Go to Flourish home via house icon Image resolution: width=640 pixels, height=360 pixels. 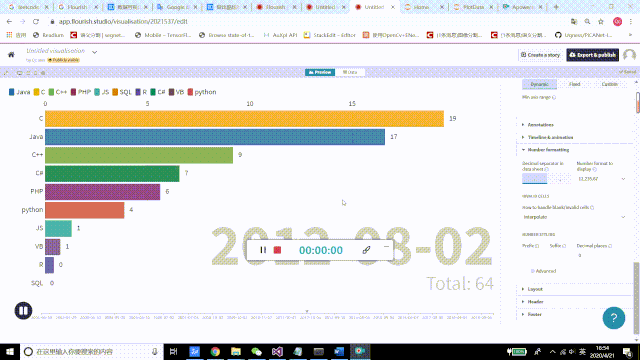point(11,54)
